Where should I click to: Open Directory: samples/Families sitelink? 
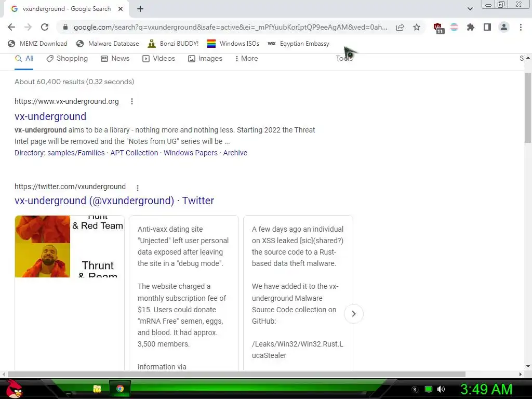coord(60,153)
